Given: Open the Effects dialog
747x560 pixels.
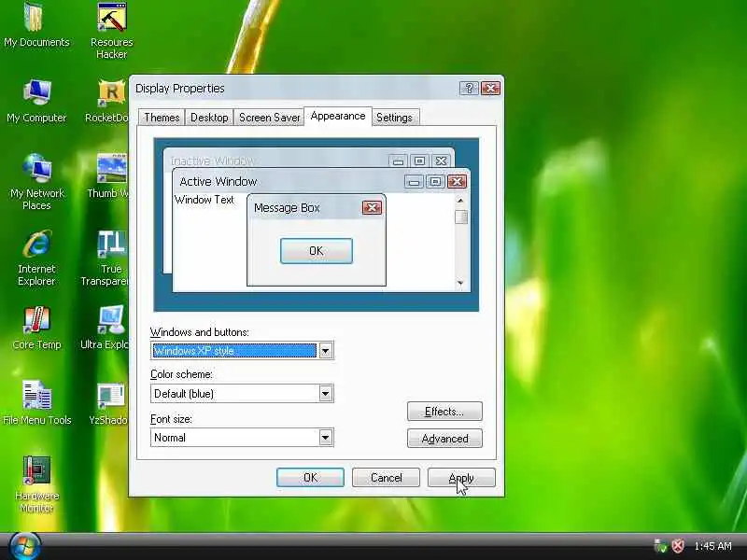Looking at the screenshot, I should point(444,412).
